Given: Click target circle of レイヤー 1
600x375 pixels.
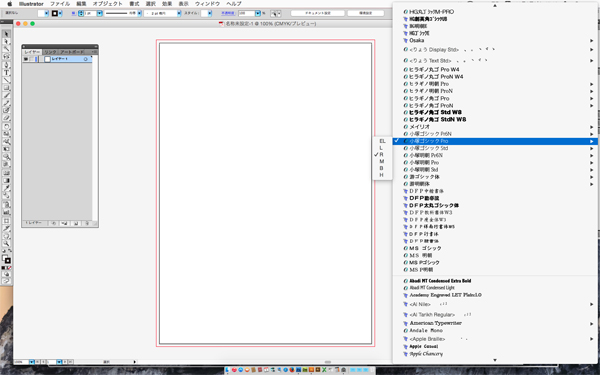Looking at the screenshot, I should [x=85, y=59].
